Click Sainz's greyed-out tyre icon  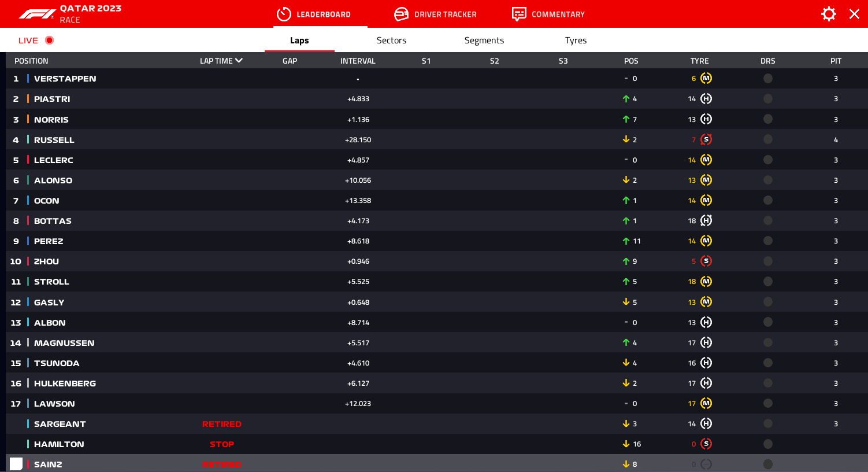point(706,464)
